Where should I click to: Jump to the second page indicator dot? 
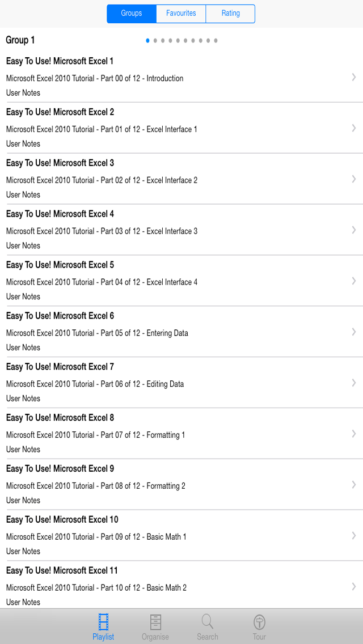coord(155,40)
